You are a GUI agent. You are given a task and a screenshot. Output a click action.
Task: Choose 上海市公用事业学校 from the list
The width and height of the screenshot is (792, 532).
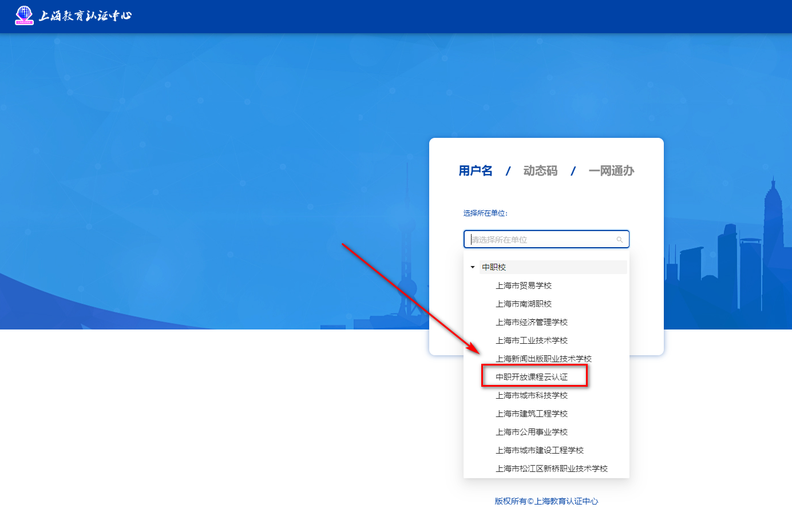pyautogui.click(x=532, y=432)
